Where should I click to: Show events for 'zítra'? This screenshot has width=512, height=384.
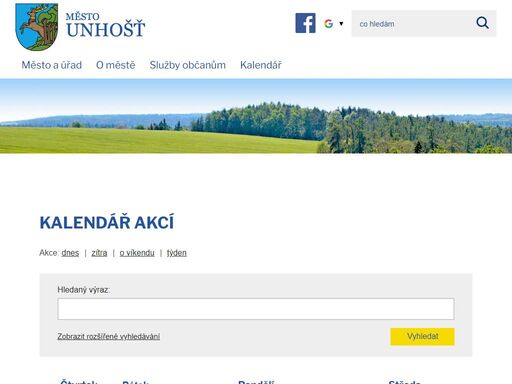point(99,253)
